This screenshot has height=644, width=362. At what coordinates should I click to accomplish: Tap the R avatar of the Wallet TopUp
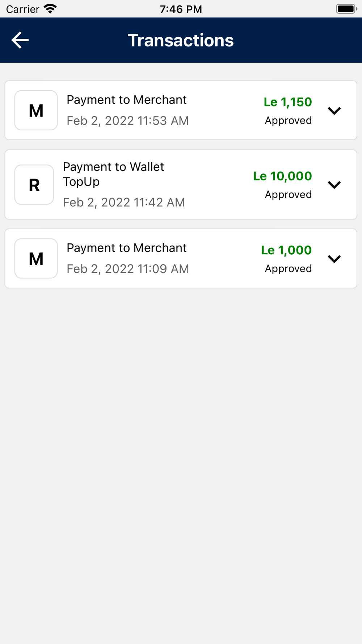pos(34,185)
